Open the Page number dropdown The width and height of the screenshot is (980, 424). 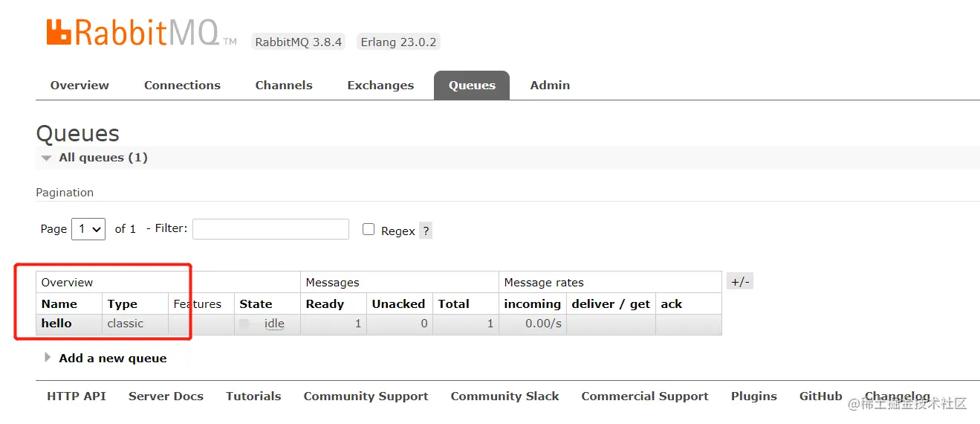pyautogui.click(x=88, y=229)
